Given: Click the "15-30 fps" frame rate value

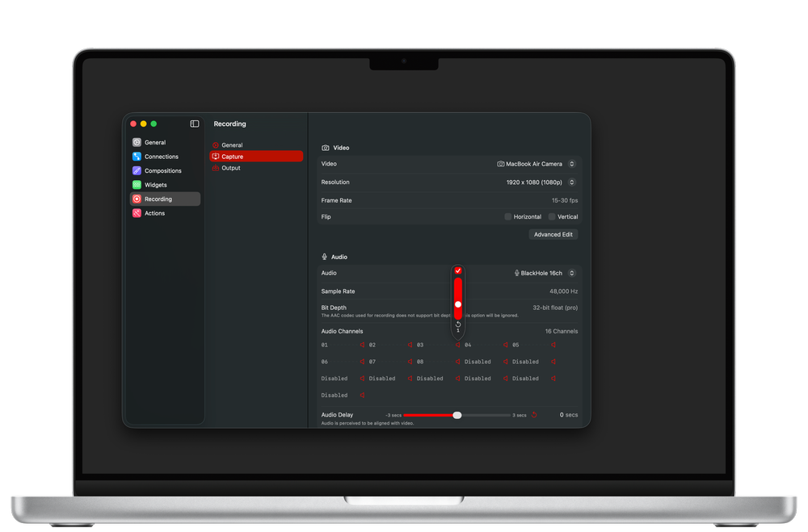Looking at the screenshot, I should [x=565, y=200].
